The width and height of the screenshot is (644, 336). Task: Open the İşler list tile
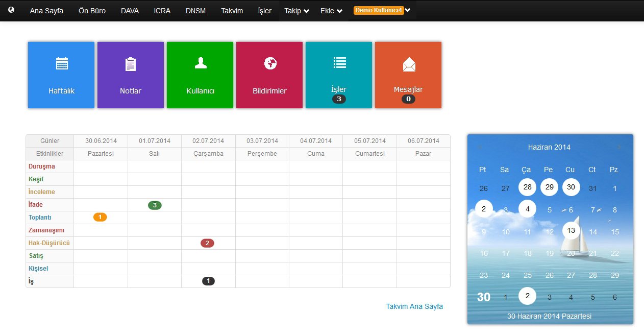tap(339, 75)
